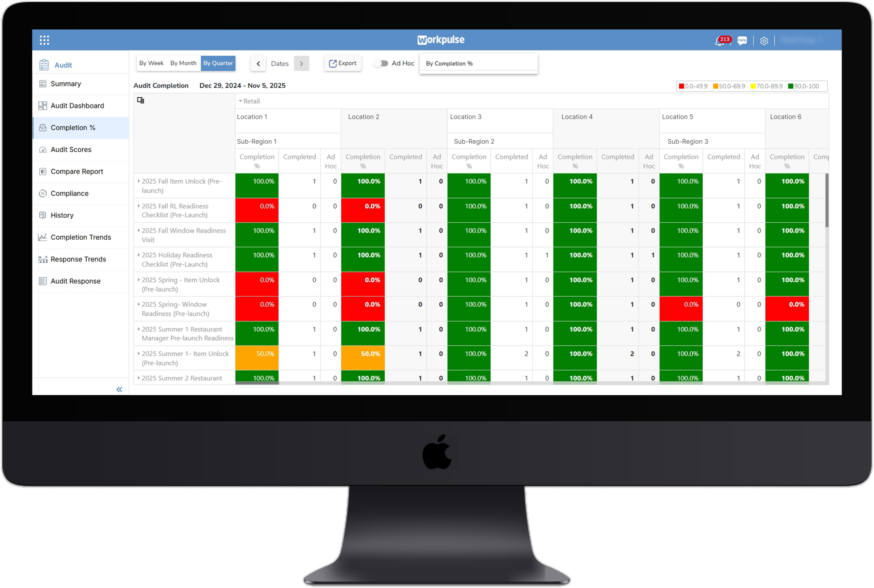
Task: Open Audit Dashboard from sidebar
Action: point(77,106)
